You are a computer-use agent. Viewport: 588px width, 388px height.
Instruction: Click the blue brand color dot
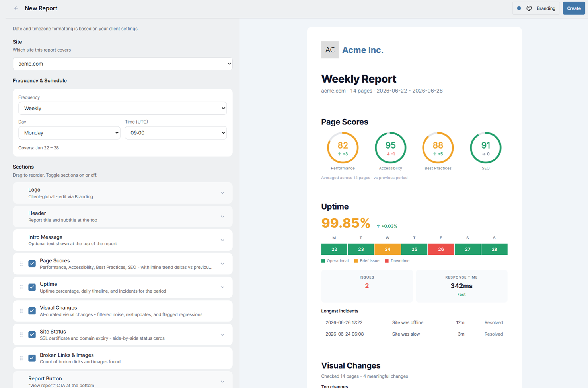(519, 8)
